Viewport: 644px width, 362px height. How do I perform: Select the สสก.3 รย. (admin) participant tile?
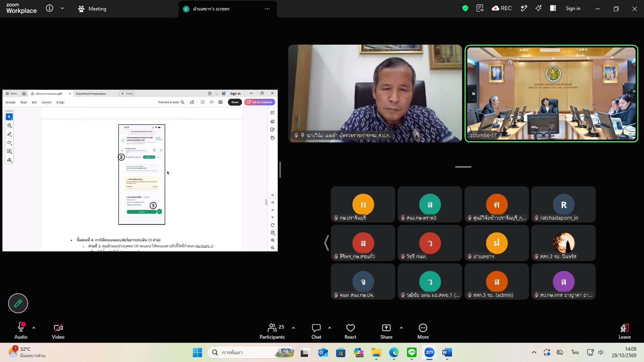(497, 282)
